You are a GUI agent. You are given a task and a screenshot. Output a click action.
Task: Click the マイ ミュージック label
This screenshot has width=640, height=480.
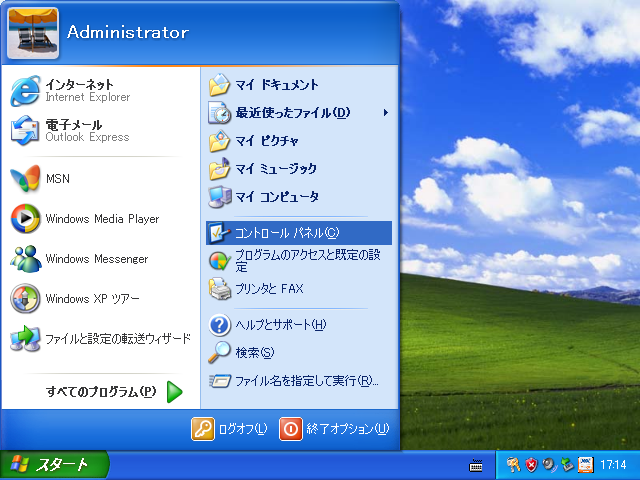[276, 169]
